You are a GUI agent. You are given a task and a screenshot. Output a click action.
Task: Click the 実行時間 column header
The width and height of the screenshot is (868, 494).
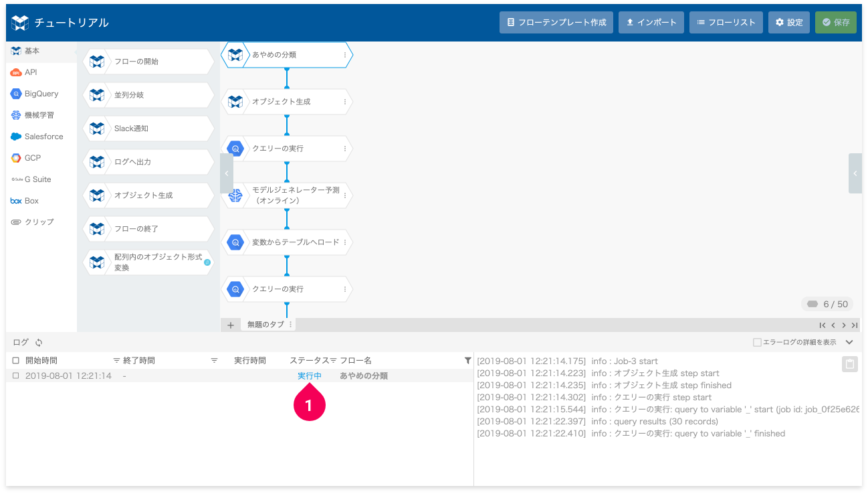click(250, 361)
